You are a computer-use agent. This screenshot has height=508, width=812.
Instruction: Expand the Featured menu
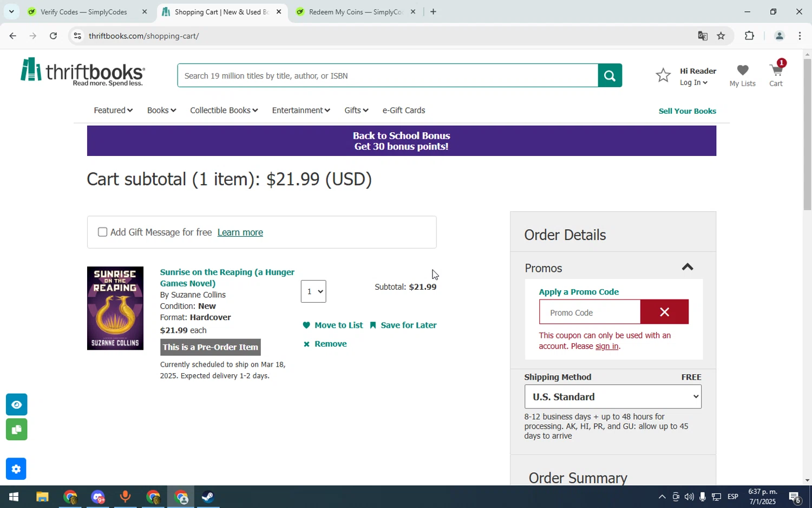tap(113, 110)
